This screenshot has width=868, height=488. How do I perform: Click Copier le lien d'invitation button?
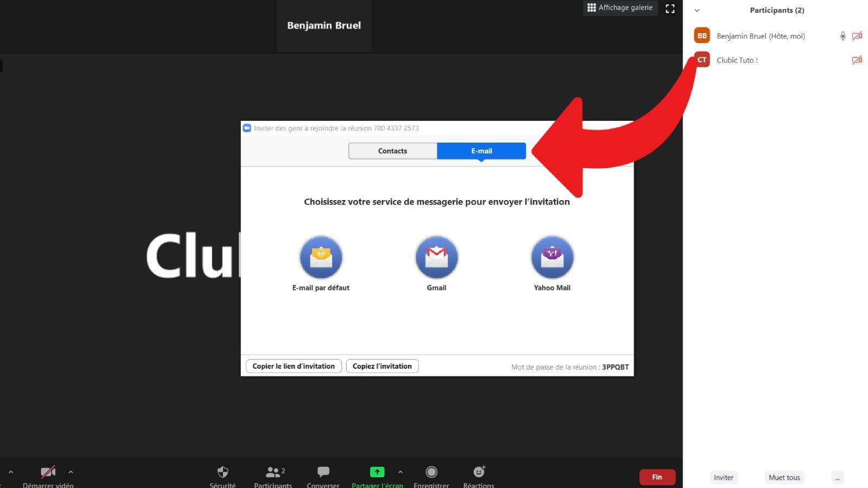pyautogui.click(x=293, y=367)
